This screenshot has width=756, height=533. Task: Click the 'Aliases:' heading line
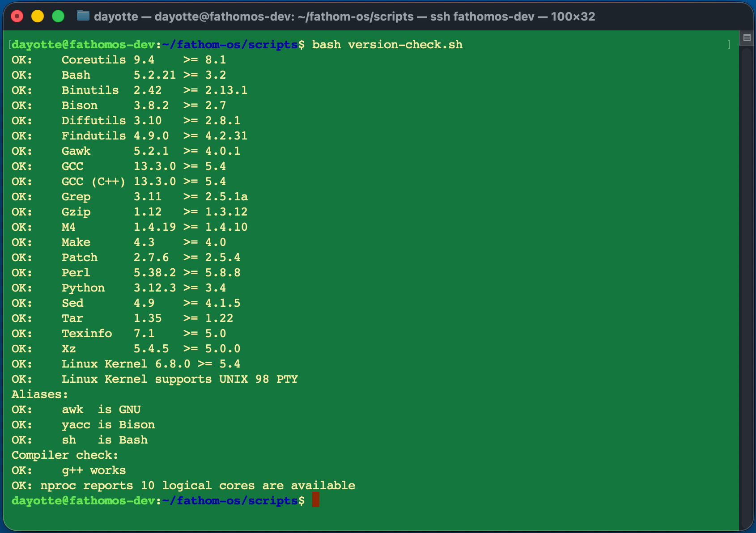pos(40,394)
